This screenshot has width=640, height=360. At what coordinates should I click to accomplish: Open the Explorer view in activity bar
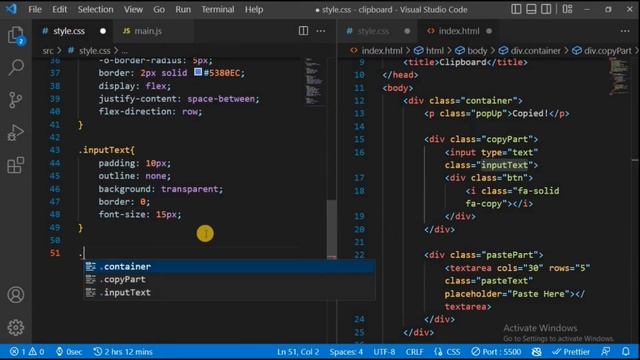point(16,35)
